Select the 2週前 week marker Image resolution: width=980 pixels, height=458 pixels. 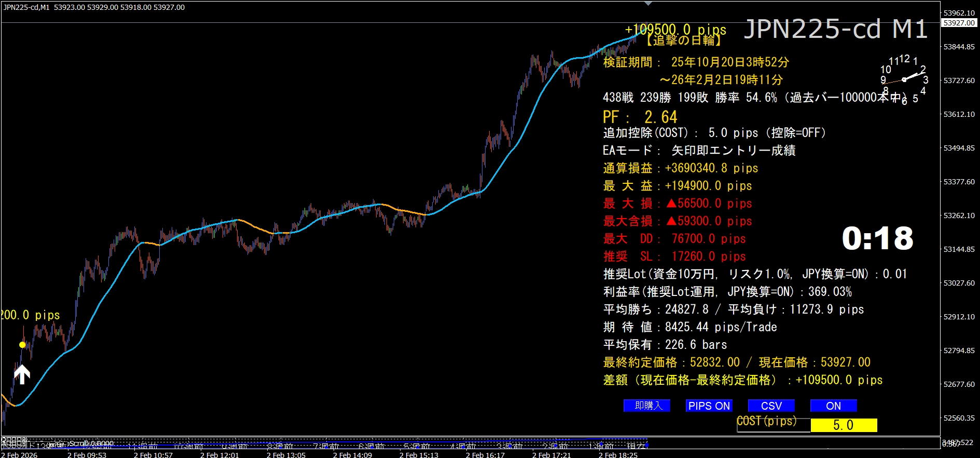point(555,446)
